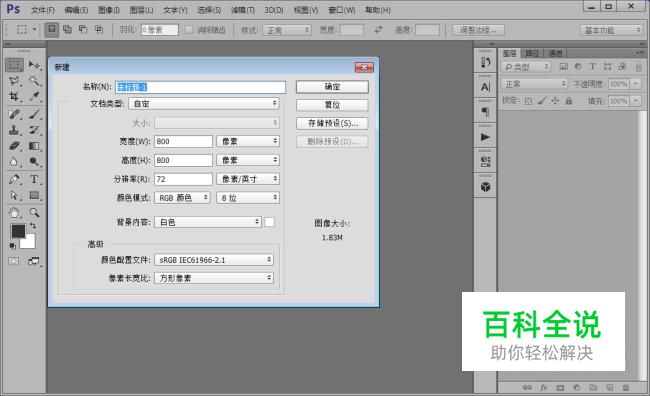Reset default foreground and background colors
The height and width of the screenshot is (396, 650).
pos(13,246)
